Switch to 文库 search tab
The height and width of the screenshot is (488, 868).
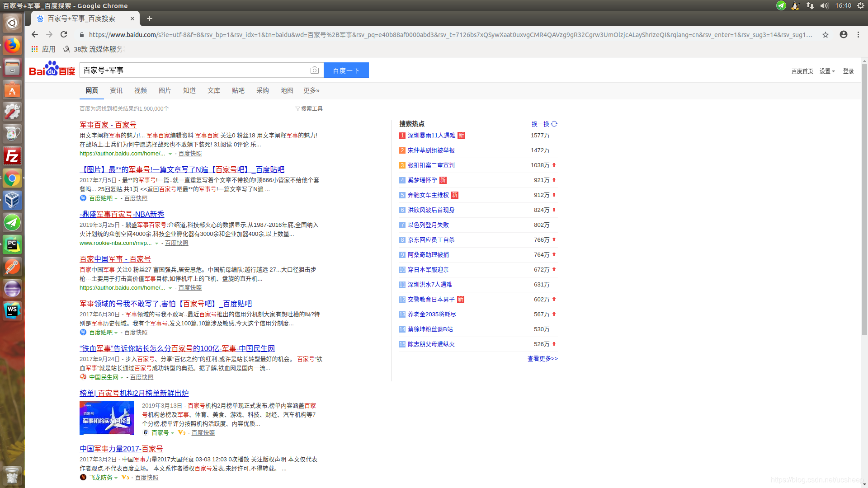[x=214, y=90]
